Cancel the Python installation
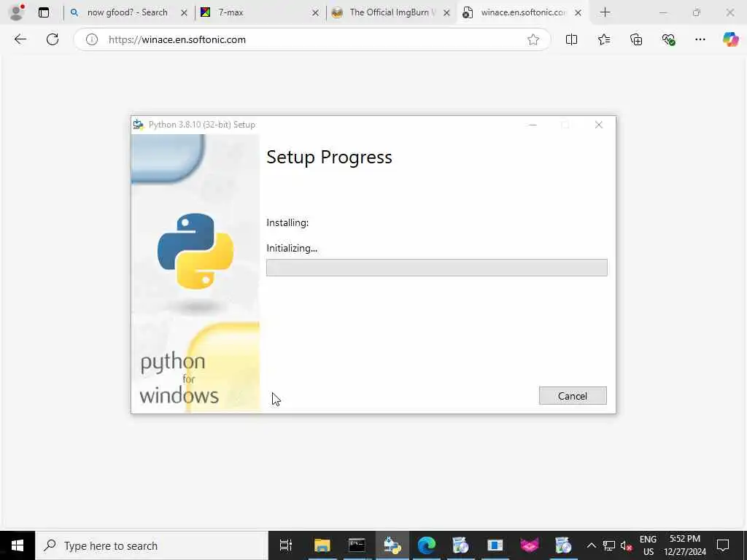This screenshot has height=560, width=747. coord(573,396)
